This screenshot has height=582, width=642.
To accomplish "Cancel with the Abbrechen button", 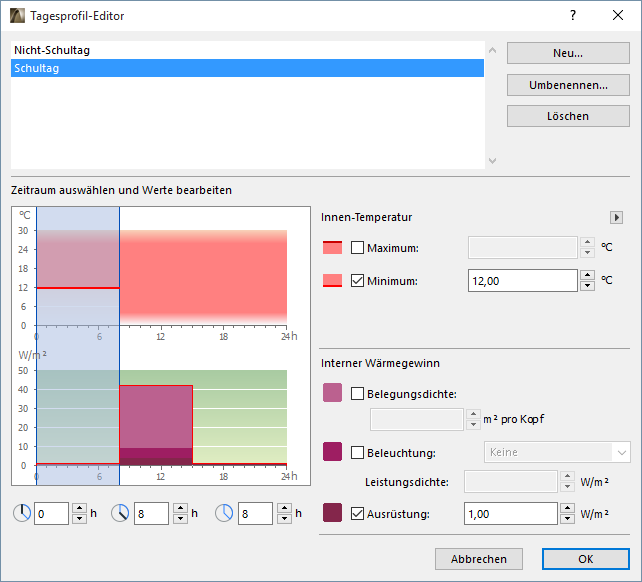I will [x=479, y=559].
